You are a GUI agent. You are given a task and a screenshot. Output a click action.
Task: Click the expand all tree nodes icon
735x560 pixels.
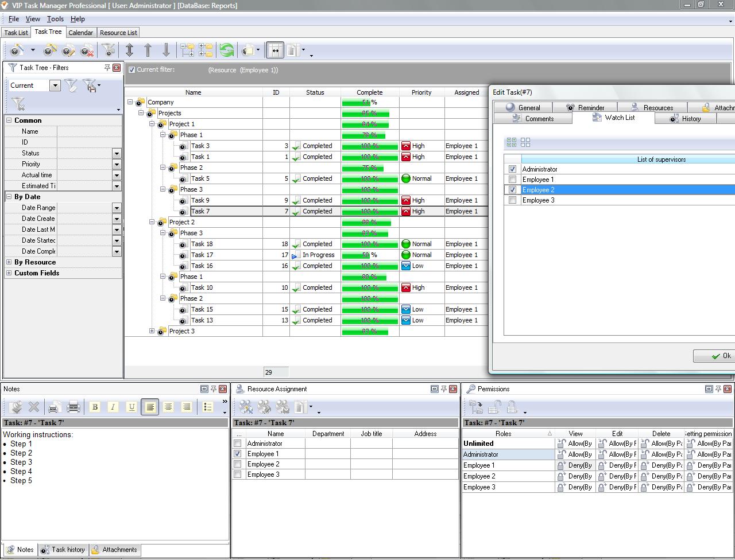coord(187,51)
